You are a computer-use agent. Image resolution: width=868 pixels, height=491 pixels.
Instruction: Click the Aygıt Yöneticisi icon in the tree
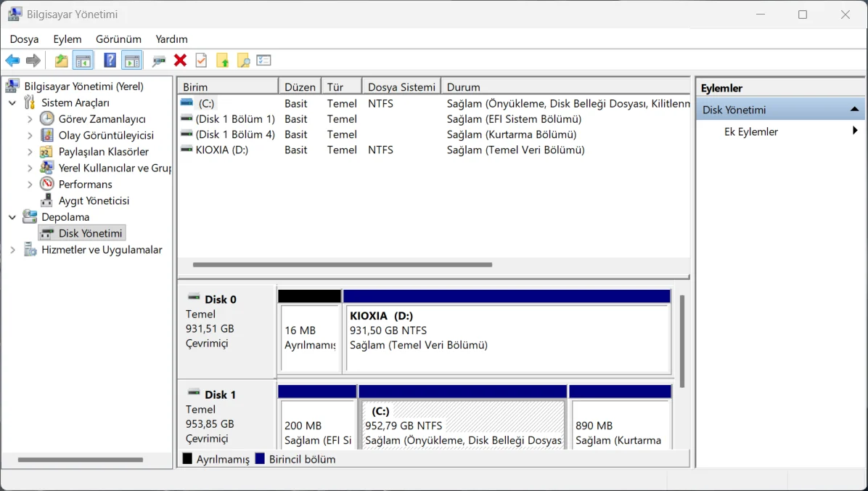tap(47, 200)
